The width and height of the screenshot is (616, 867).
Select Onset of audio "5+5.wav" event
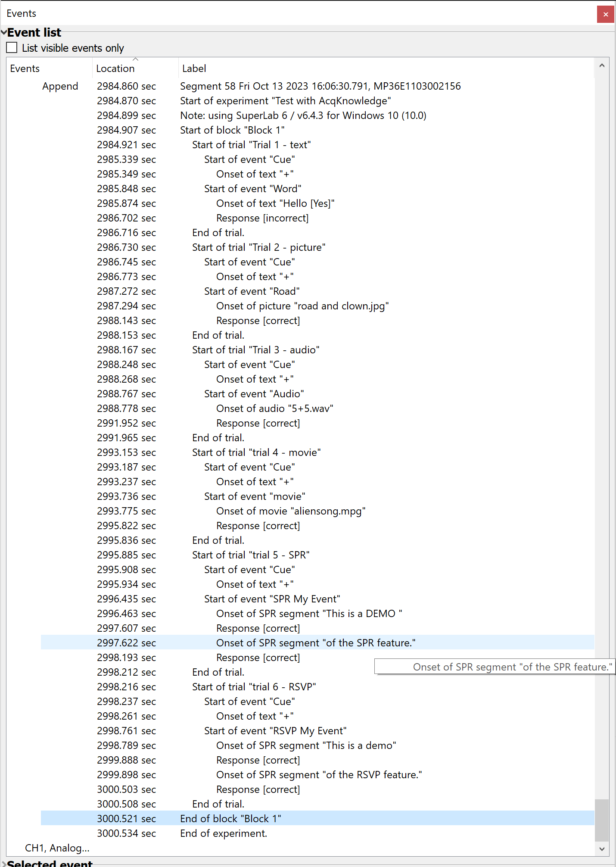click(x=274, y=409)
